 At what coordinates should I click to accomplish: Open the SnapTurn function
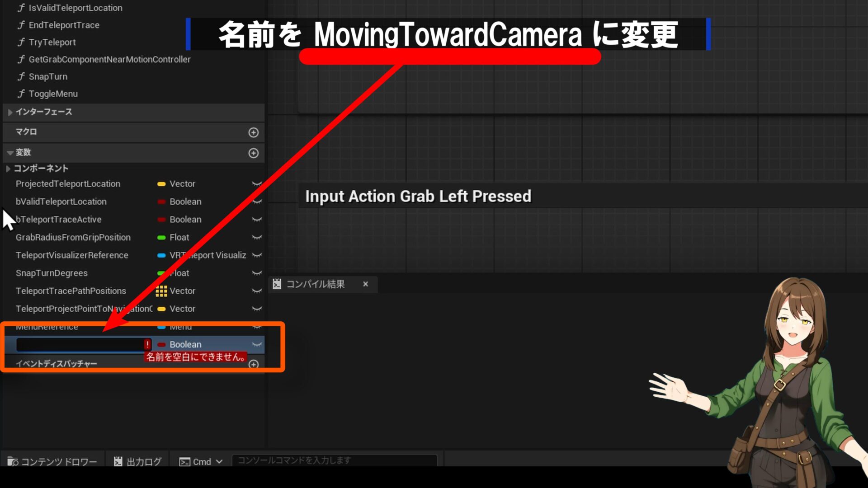tap(48, 76)
